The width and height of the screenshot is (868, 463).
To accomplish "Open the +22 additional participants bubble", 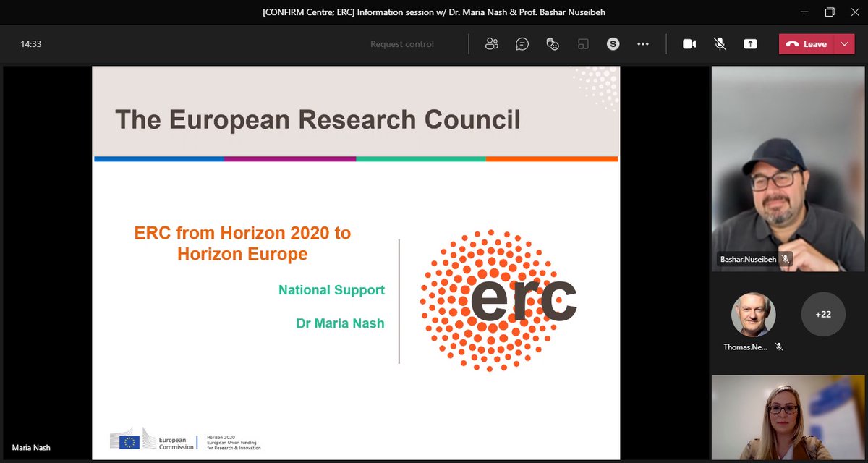I will (823, 314).
